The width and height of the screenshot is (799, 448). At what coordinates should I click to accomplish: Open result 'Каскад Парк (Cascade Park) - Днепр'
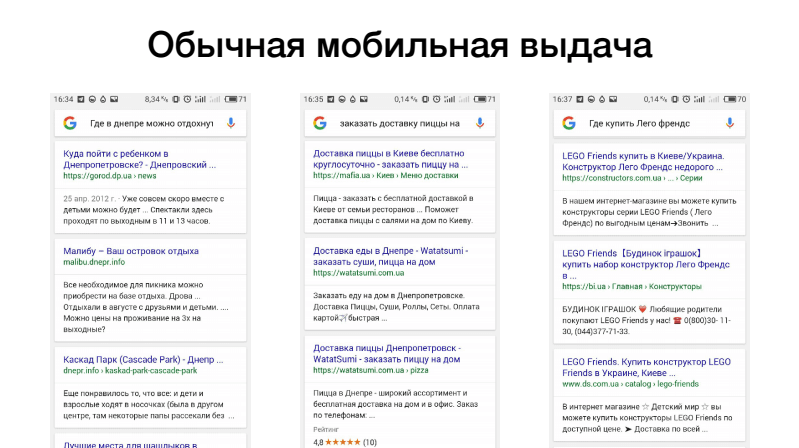[143, 359]
